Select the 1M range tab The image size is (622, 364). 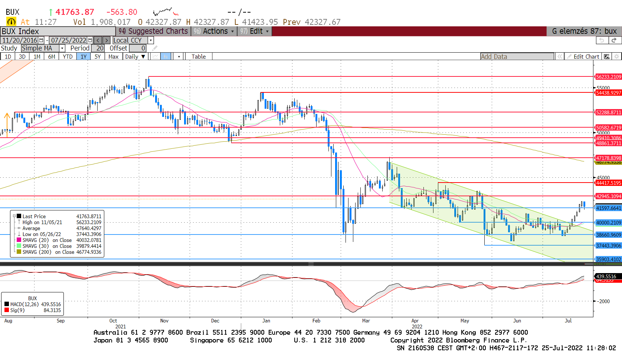click(37, 56)
